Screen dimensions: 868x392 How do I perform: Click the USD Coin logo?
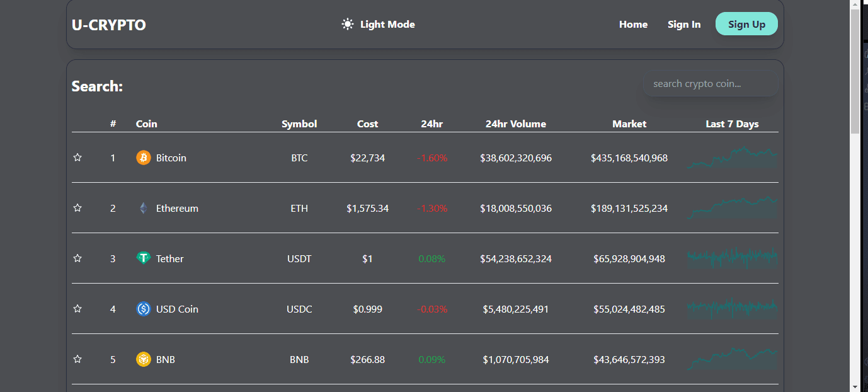point(144,309)
